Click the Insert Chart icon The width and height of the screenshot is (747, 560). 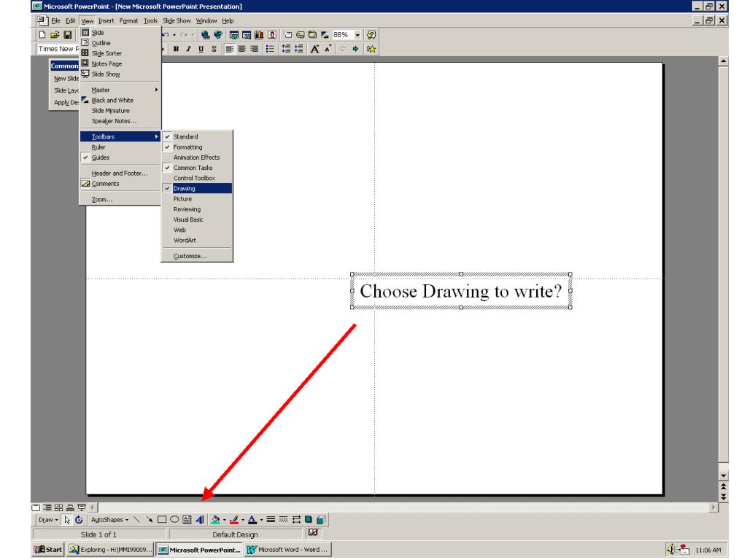click(x=259, y=35)
